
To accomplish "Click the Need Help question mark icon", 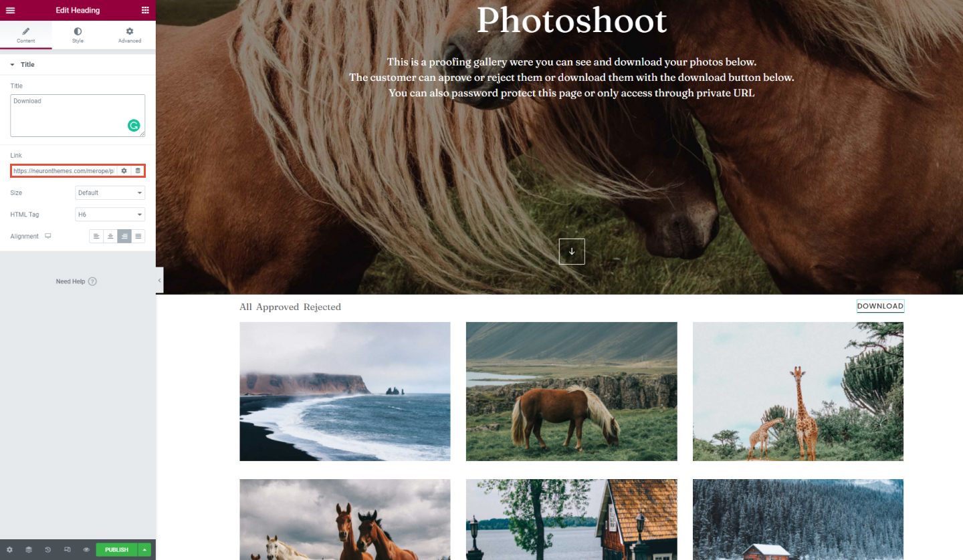I will tap(92, 281).
